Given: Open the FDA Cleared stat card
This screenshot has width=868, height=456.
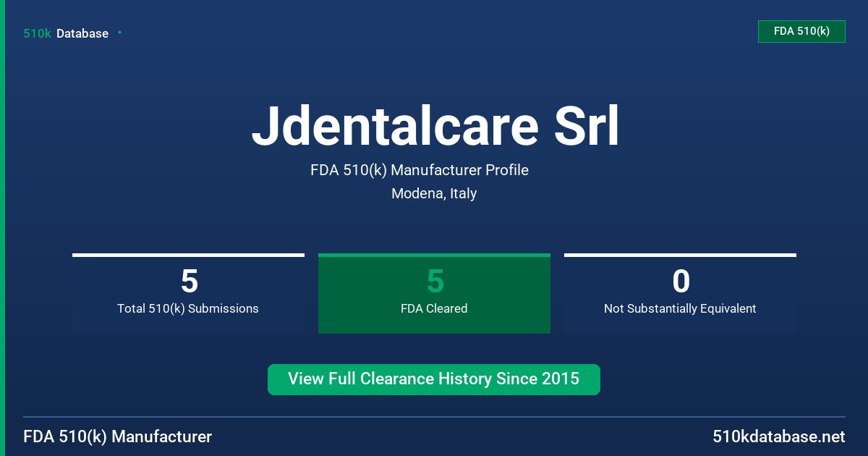Looking at the screenshot, I should pos(434,294).
